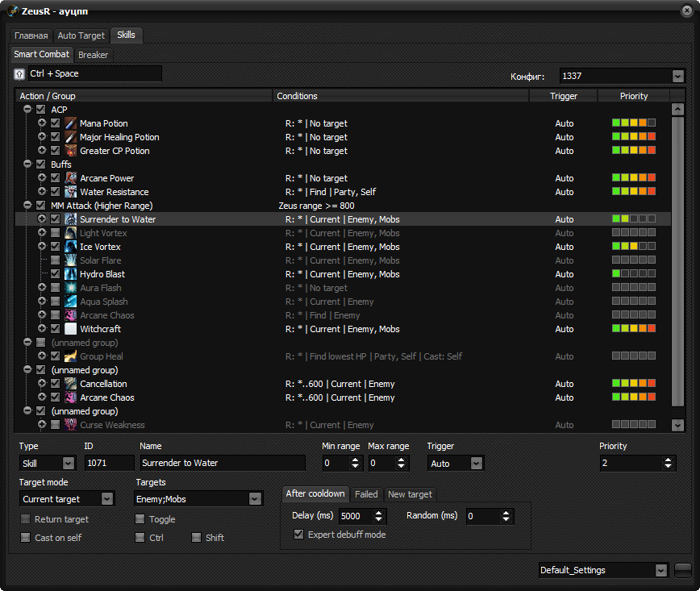Switch to the Auto Target tab

coord(81,35)
